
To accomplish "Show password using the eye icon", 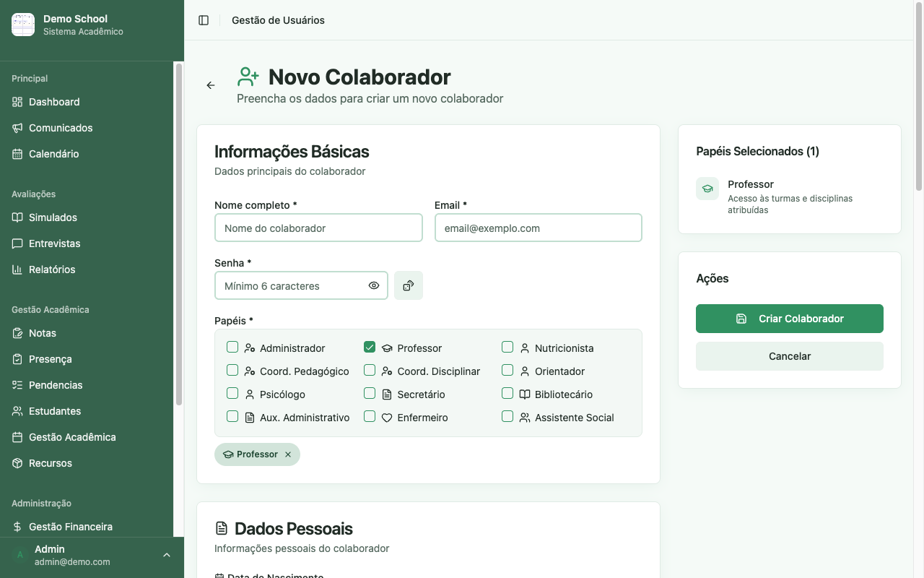I will click(374, 285).
